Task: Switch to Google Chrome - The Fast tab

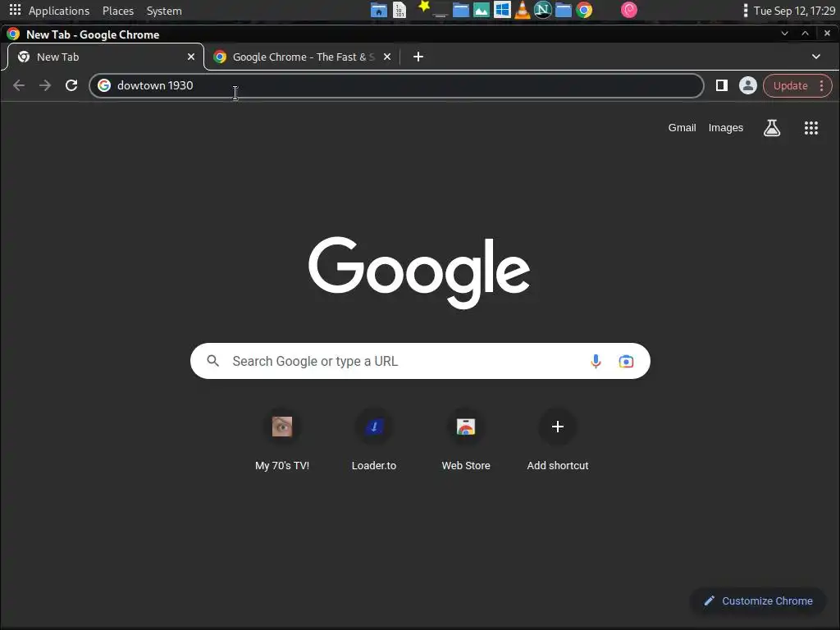Action: [x=303, y=57]
